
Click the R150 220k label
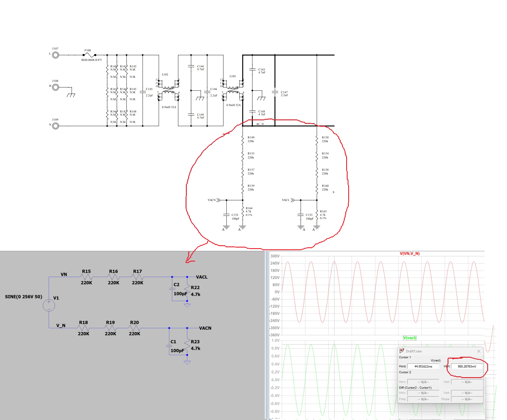click(x=325, y=139)
